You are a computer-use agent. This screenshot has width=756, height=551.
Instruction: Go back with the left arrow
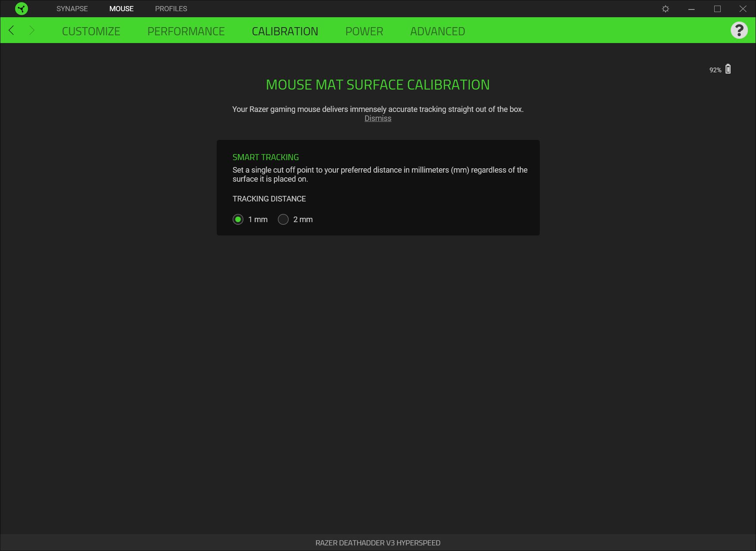click(x=12, y=30)
